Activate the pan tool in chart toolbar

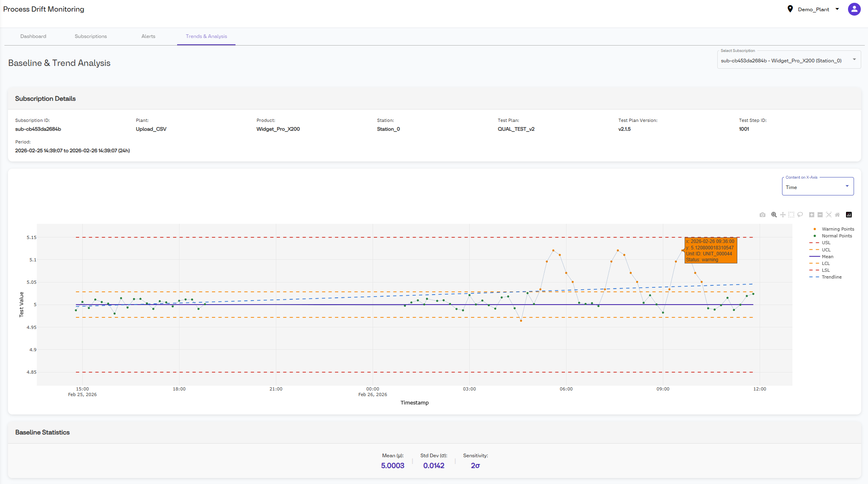(x=783, y=215)
